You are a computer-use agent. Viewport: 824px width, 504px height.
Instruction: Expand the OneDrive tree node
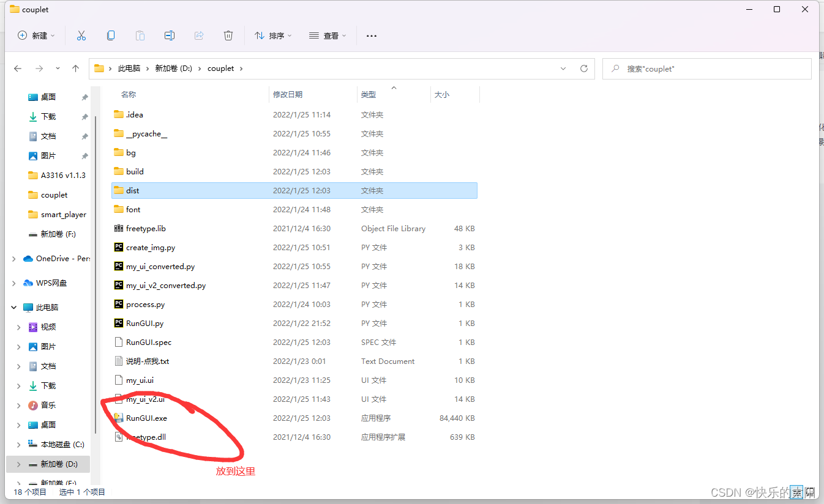point(13,259)
